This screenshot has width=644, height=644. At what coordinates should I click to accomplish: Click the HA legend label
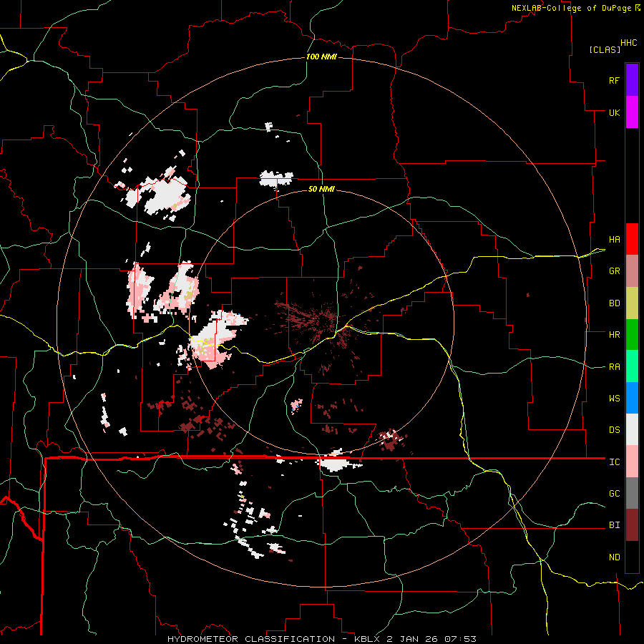(x=614, y=239)
